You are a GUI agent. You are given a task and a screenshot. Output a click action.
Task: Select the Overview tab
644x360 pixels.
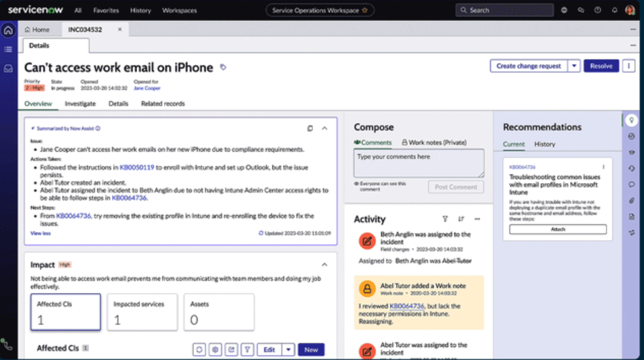(38, 104)
